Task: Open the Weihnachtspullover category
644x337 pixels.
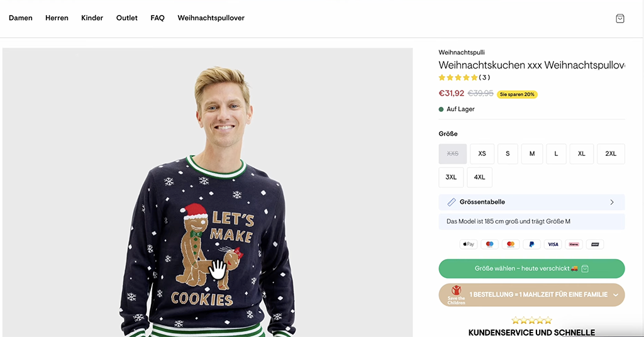Action: pyautogui.click(x=211, y=18)
